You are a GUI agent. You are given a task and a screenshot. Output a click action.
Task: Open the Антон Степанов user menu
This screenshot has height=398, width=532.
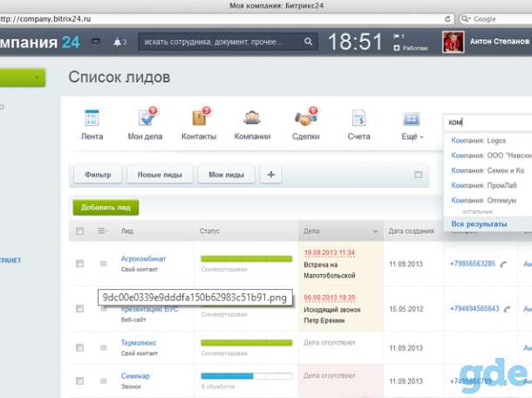click(500, 41)
